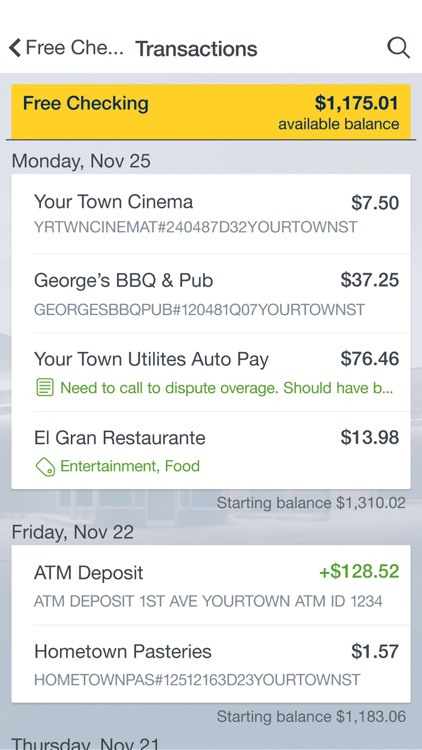The height and width of the screenshot is (750, 422).
Task: Open the Your Town Cinema transaction
Action: point(211,214)
